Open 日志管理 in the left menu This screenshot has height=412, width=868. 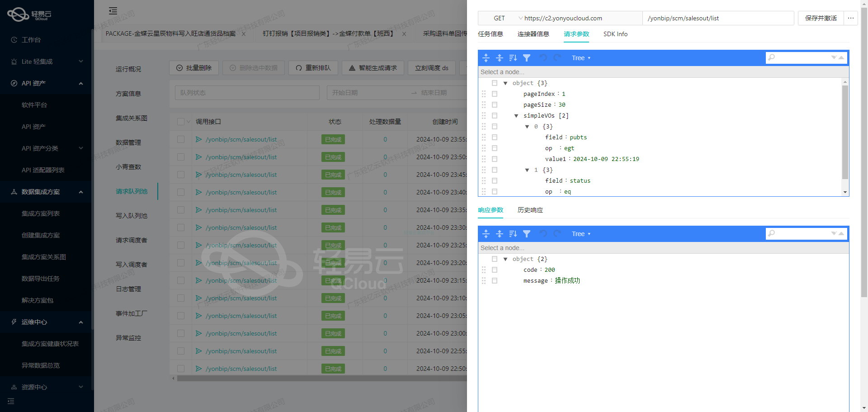(x=128, y=289)
